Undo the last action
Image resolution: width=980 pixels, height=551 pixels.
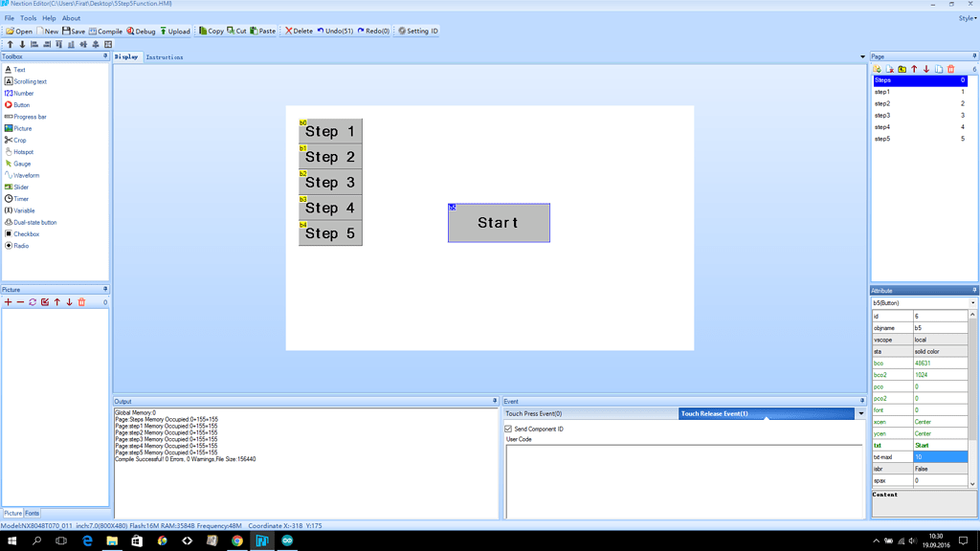click(x=335, y=31)
